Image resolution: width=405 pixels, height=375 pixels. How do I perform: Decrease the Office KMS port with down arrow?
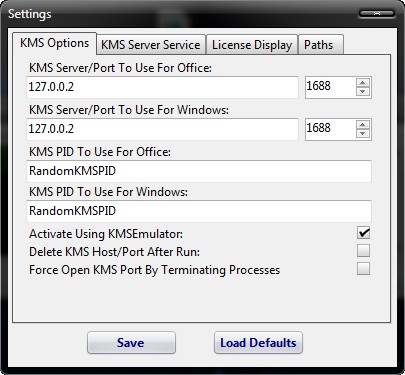click(x=363, y=92)
